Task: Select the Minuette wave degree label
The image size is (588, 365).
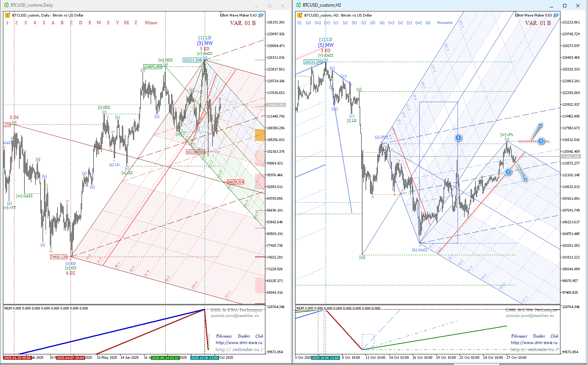Action: [x=445, y=23]
